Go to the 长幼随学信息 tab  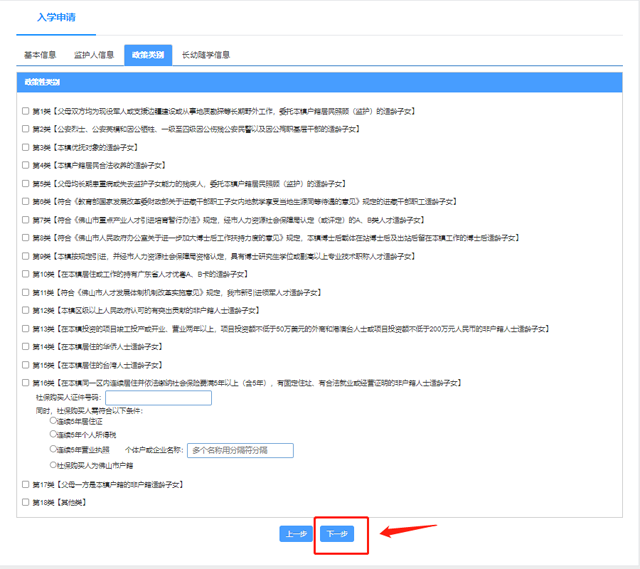pyautogui.click(x=206, y=55)
